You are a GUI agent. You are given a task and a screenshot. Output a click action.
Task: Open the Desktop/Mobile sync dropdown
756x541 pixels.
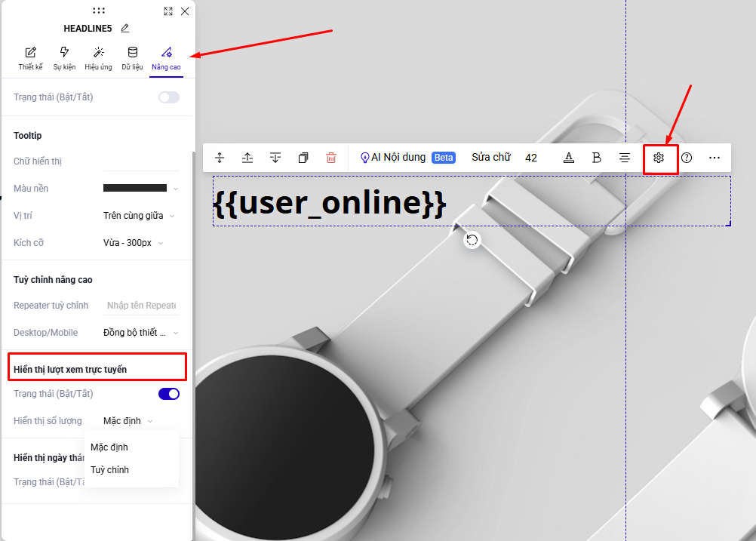click(140, 333)
